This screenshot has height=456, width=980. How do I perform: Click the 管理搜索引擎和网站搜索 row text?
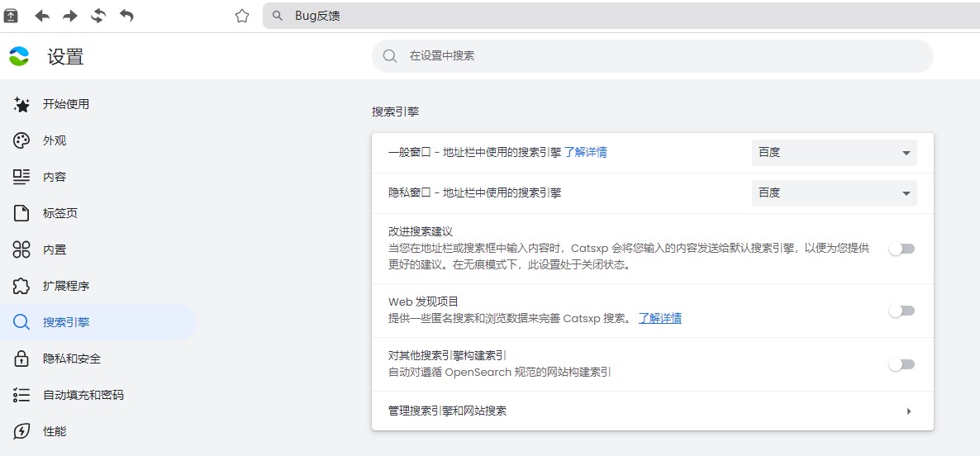[448, 411]
